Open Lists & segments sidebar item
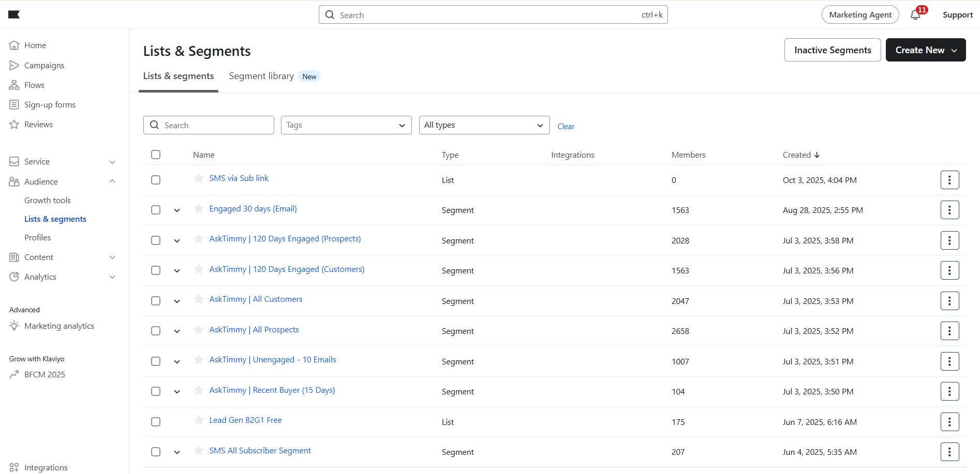Screen dimensions: 980x474 click(55, 219)
